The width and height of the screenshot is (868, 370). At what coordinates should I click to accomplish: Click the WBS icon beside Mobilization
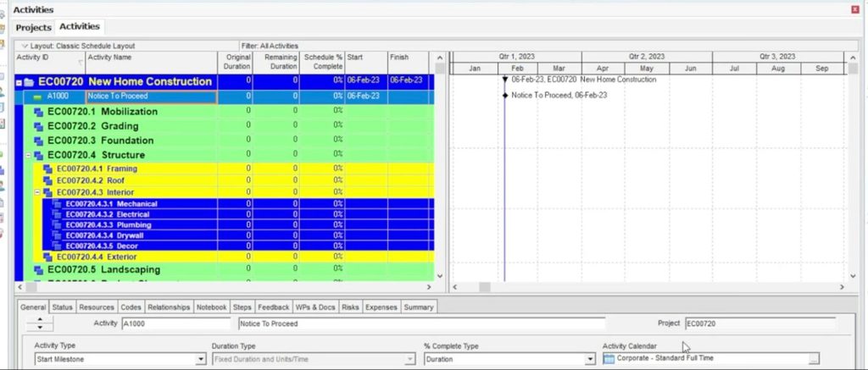coord(39,112)
